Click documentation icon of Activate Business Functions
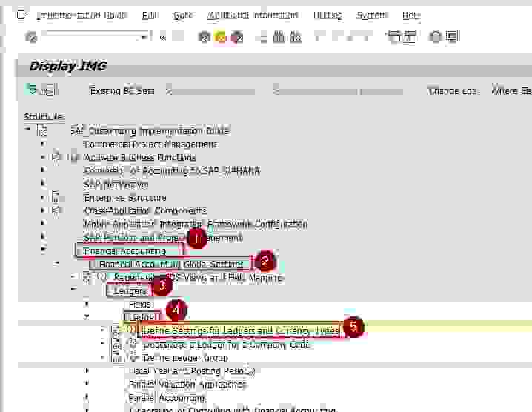The image size is (532, 412). point(57,157)
